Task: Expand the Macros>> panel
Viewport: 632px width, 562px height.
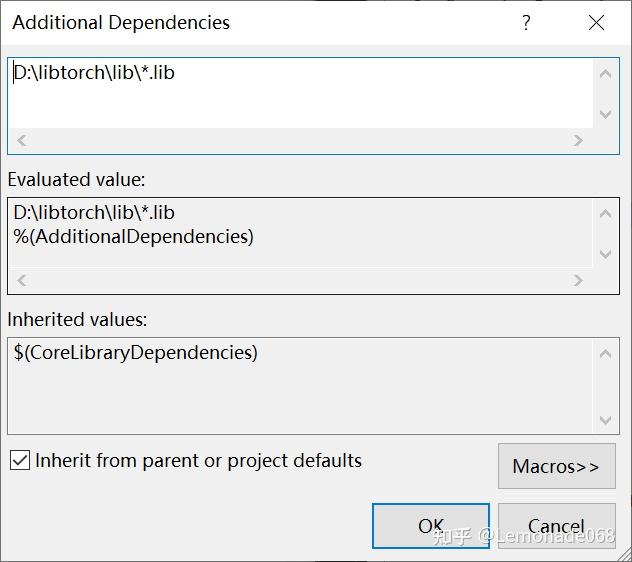Action: [557, 466]
